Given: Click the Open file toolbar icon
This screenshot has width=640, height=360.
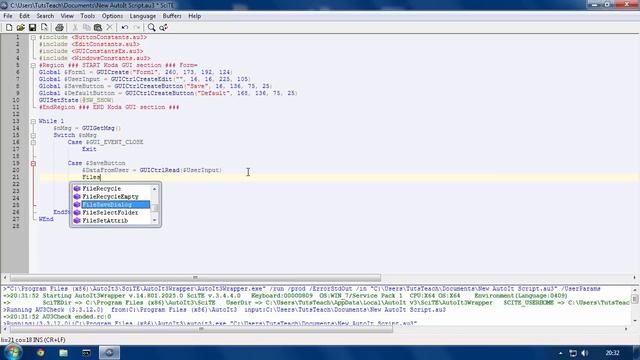Looking at the screenshot, I should 20,27.
